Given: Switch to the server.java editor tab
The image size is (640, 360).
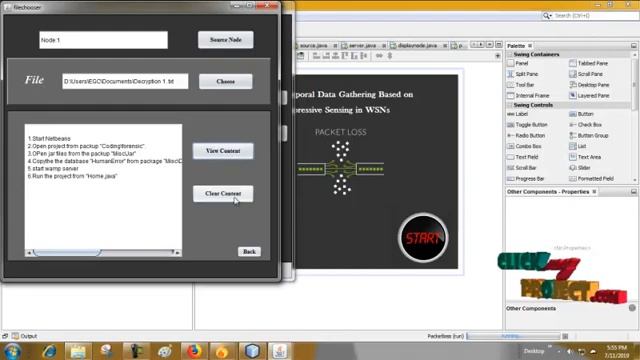Looking at the screenshot, I should [362, 46].
